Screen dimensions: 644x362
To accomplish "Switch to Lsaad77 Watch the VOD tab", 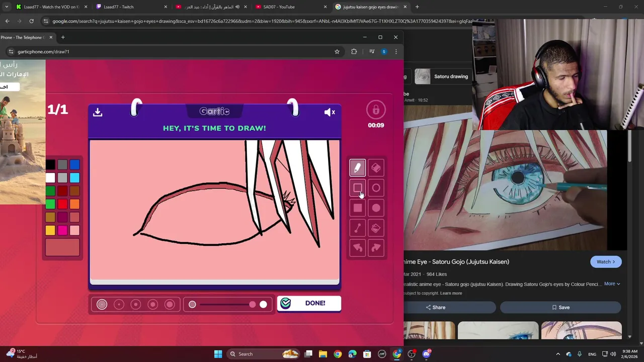I will 51,7.
